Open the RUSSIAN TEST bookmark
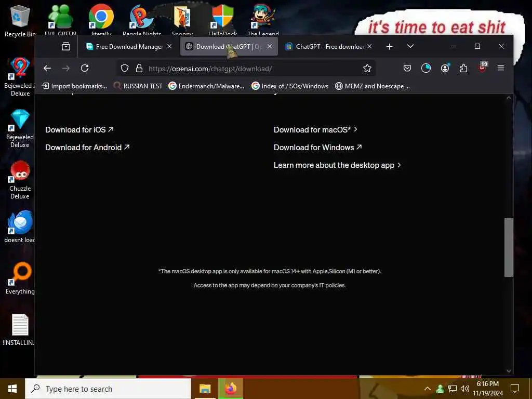Image resolution: width=532 pixels, height=399 pixels. pos(138,86)
